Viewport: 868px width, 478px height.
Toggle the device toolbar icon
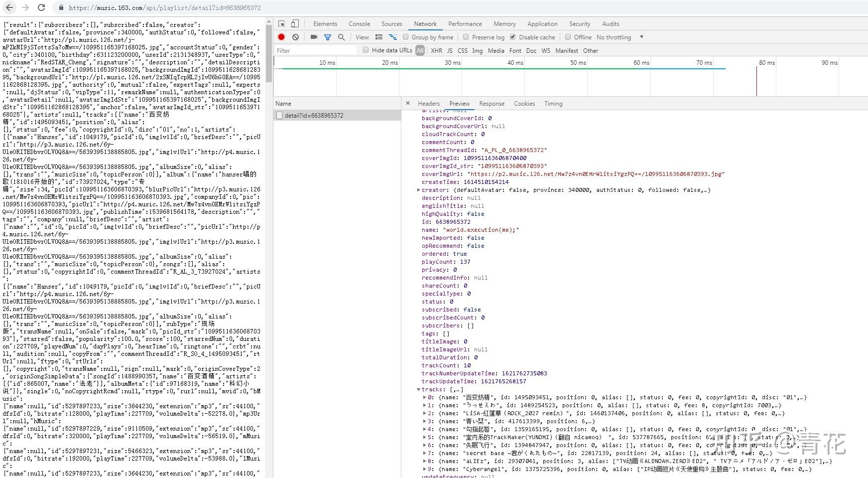295,23
